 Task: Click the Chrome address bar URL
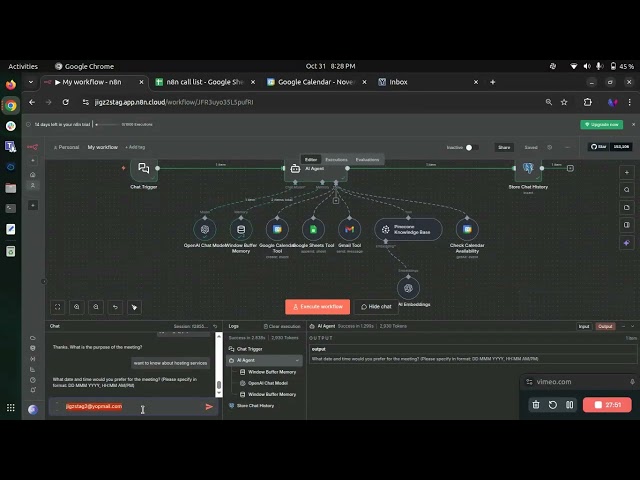(174, 102)
